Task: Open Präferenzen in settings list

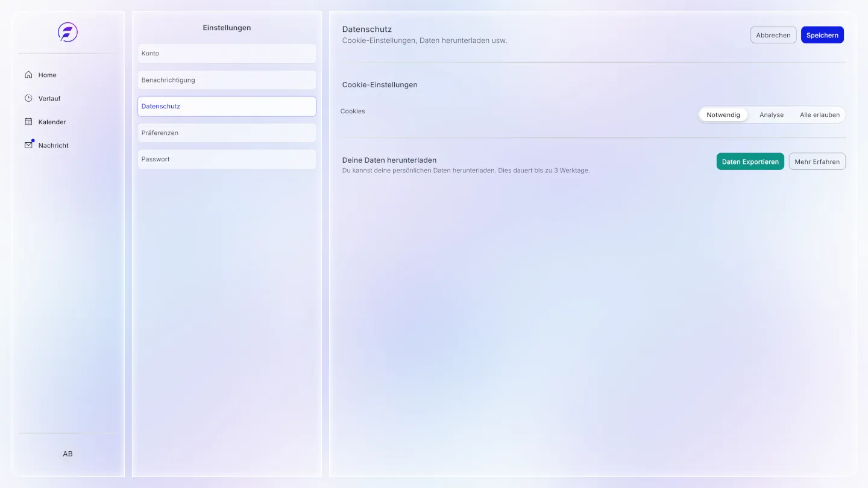Action: point(227,133)
